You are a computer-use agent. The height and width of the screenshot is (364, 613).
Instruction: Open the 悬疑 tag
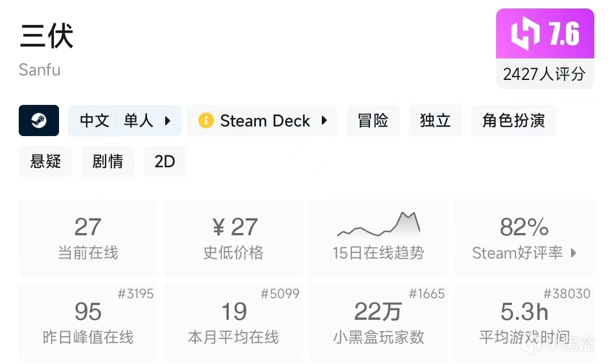45,162
